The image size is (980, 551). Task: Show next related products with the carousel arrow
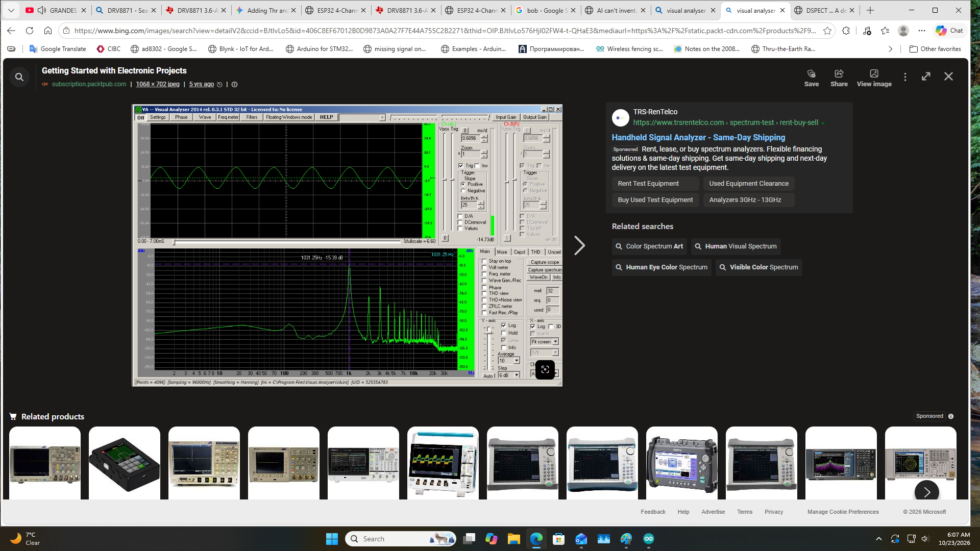point(926,492)
